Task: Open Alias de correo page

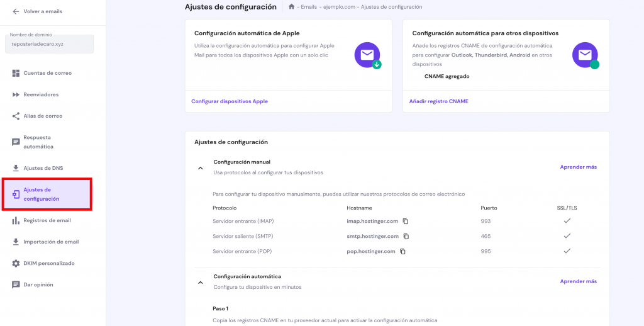Action: click(x=43, y=116)
